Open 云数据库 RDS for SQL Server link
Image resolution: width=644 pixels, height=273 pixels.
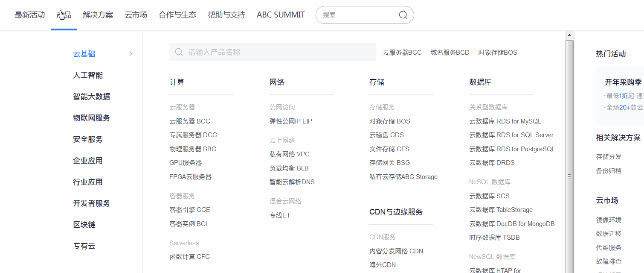point(511,135)
